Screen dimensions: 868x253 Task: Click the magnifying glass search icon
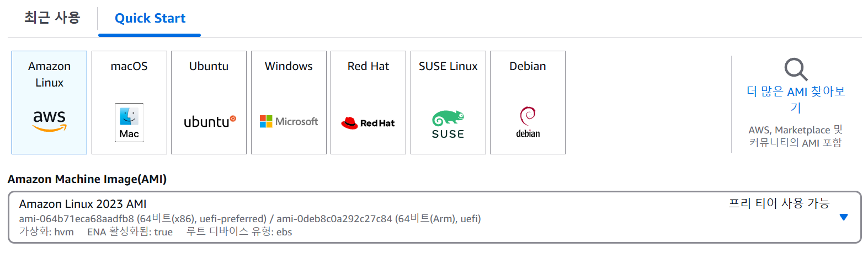(x=796, y=69)
